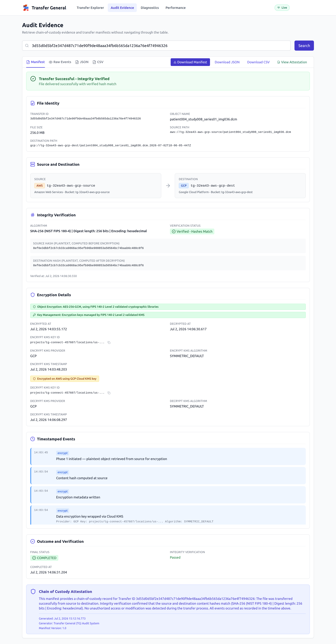336x644 pixels.
Task: Copy the Decrypt KMS Key ID
Action: (x=109, y=393)
